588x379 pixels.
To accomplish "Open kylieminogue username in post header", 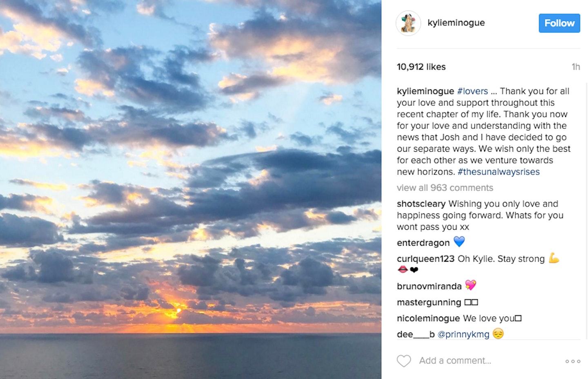I will click(x=456, y=23).
